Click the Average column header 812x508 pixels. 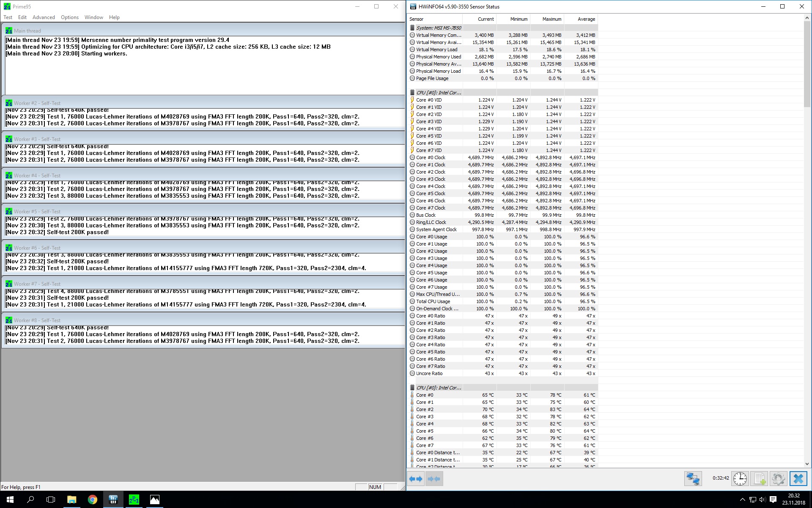coord(581,19)
